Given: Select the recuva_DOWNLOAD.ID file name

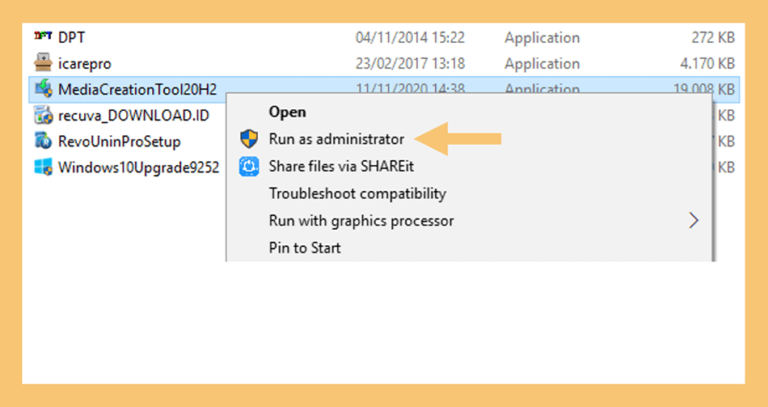Looking at the screenshot, I should point(134,116).
